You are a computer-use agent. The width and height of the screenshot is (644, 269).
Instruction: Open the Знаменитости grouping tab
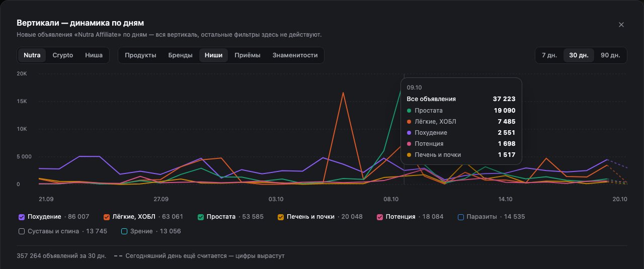coord(295,55)
